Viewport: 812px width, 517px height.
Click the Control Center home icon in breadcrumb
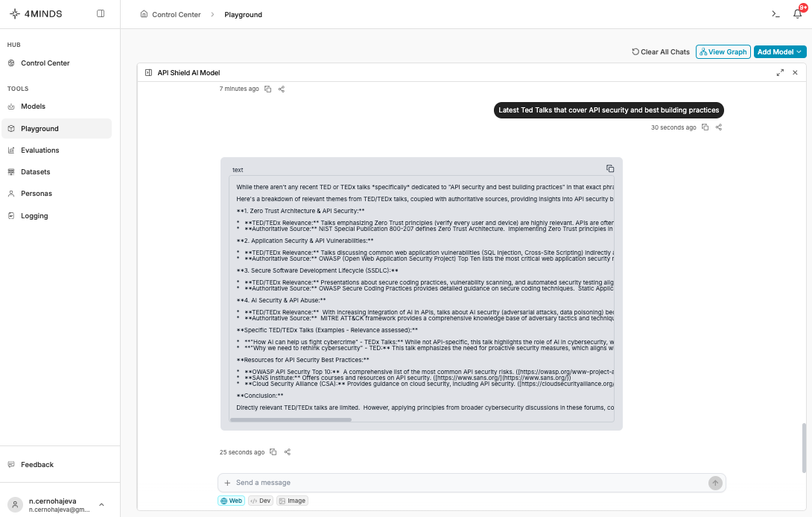pyautogui.click(x=144, y=14)
